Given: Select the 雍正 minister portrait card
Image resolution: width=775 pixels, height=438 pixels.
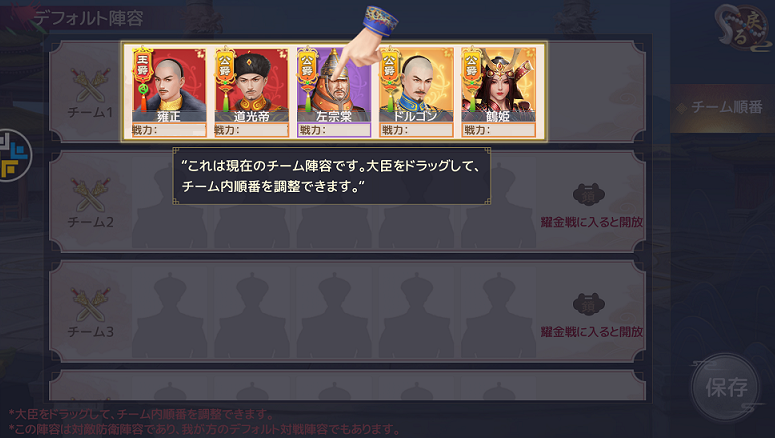Looking at the screenshot, I should pos(169,92).
